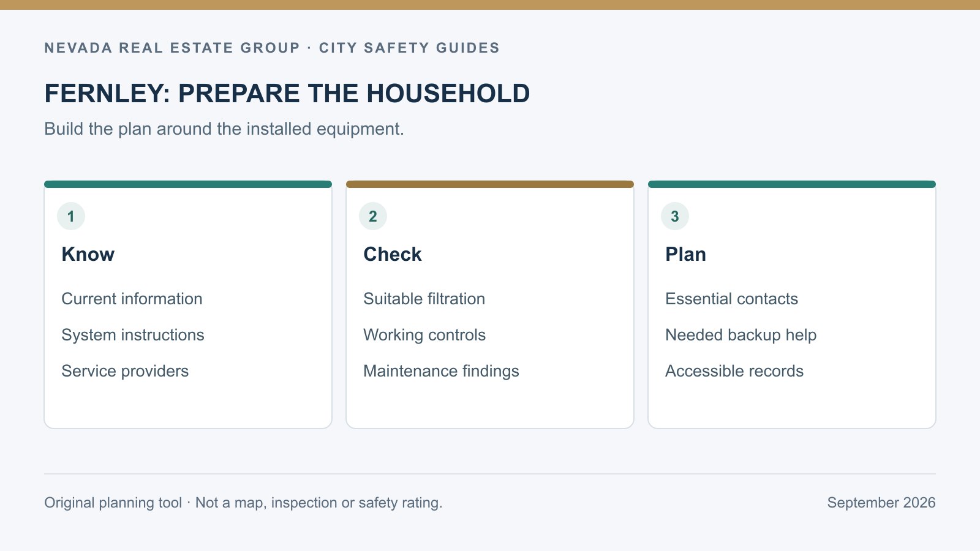This screenshot has height=551, width=980.
Task: Click the 'Original planning tool' footer note
Action: 243,503
